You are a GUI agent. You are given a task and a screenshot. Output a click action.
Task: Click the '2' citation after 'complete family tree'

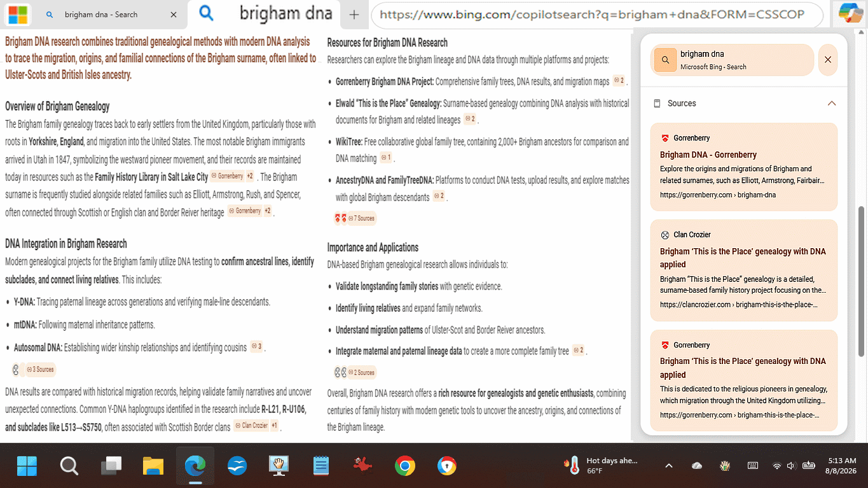(579, 350)
